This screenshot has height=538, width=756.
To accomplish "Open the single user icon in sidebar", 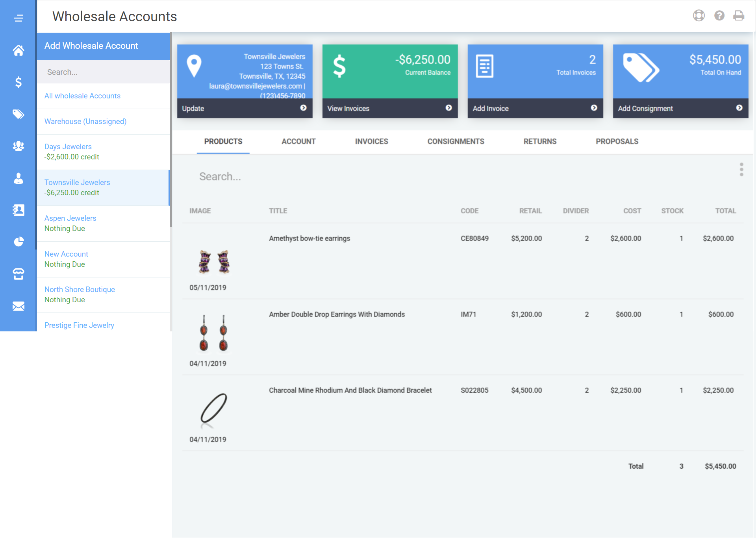I will [x=18, y=178].
